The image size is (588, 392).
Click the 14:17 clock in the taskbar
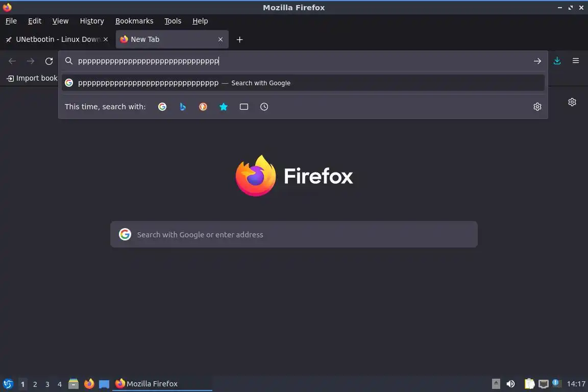(576, 384)
